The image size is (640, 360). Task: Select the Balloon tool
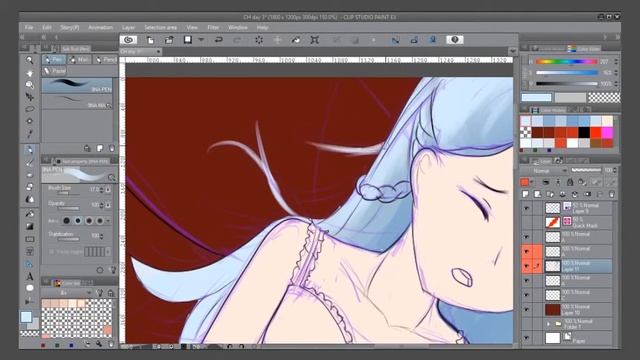click(29, 289)
